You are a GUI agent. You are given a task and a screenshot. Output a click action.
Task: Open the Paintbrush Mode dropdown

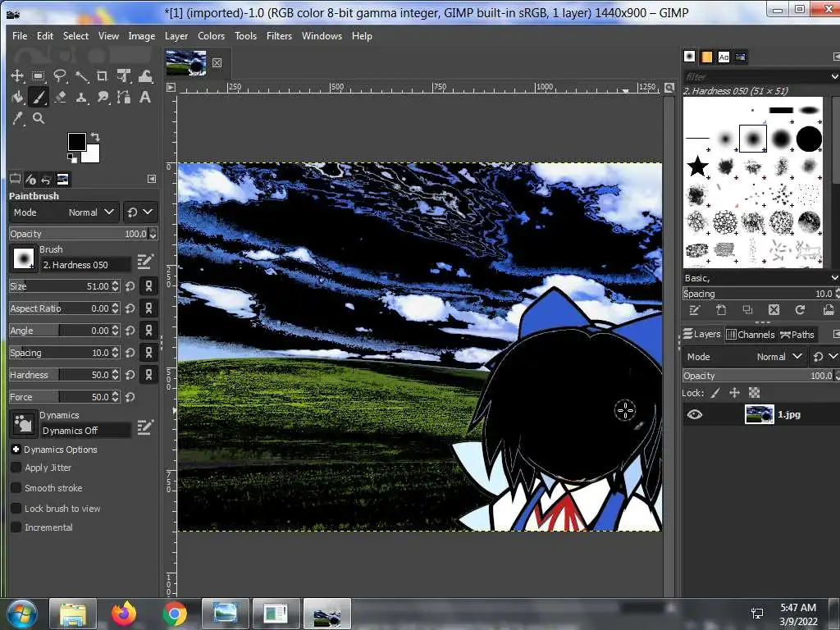tap(64, 212)
